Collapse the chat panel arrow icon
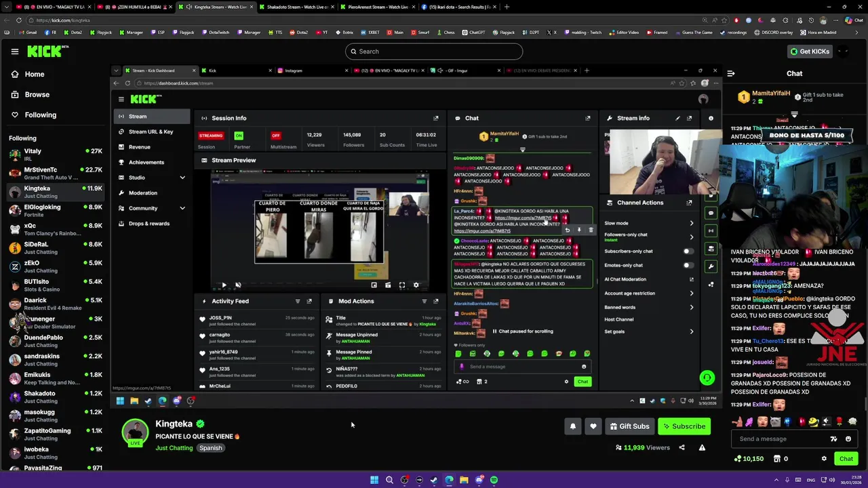This screenshot has height=488, width=868. pos(730,73)
